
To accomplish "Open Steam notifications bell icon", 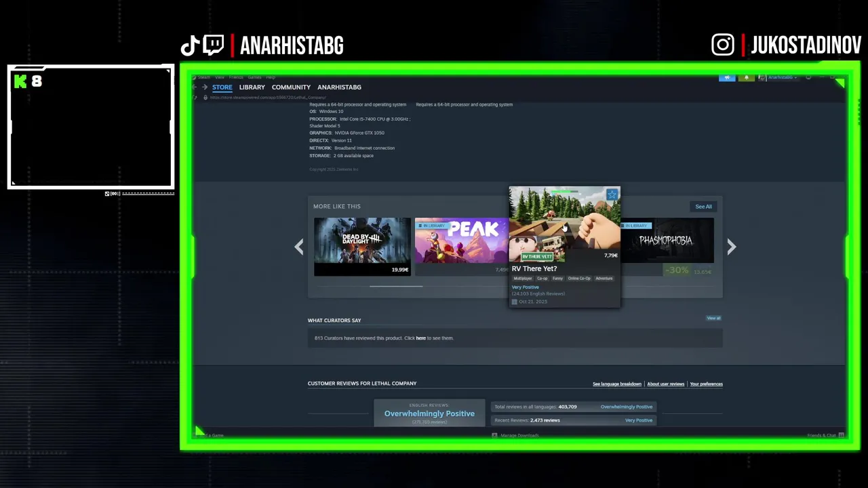I will tap(747, 77).
